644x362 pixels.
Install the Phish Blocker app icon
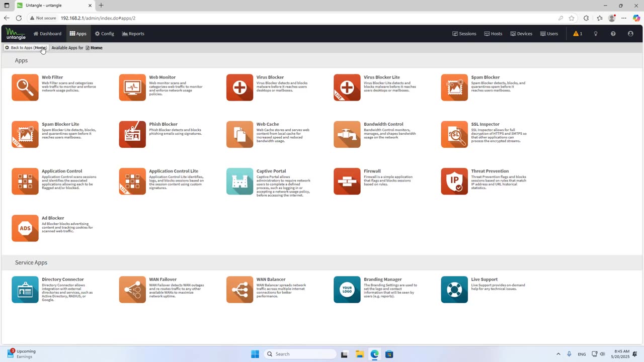coord(132,134)
